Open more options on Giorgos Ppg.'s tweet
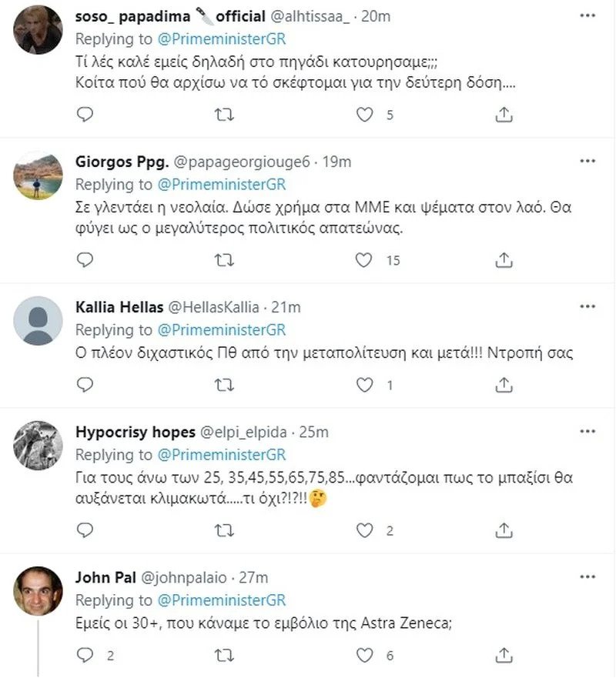 tap(587, 161)
